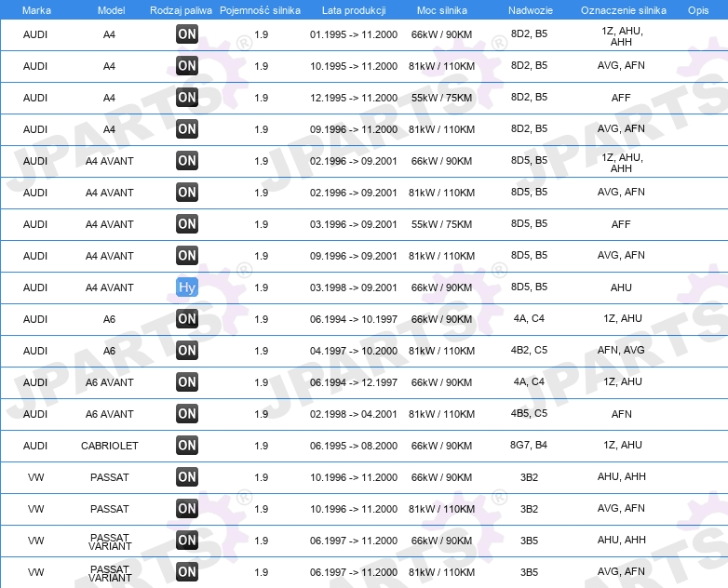Click the date range 12.1995 -> 11.2000
728x588 pixels.
coord(354,98)
